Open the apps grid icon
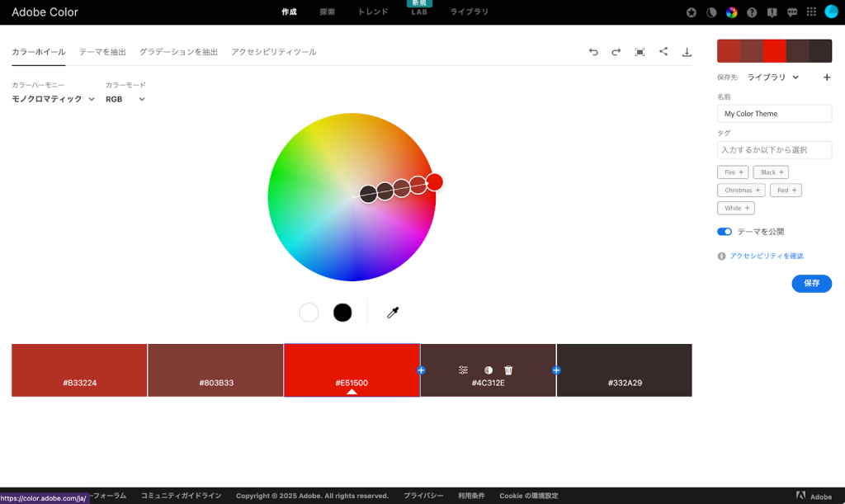The height and width of the screenshot is (504, 845). pos(811,12)
